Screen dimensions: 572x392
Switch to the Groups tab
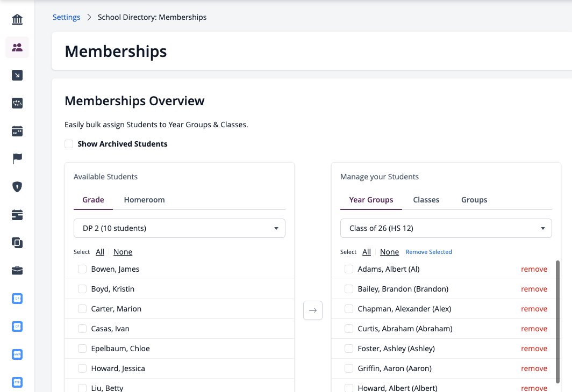[474, 200]
